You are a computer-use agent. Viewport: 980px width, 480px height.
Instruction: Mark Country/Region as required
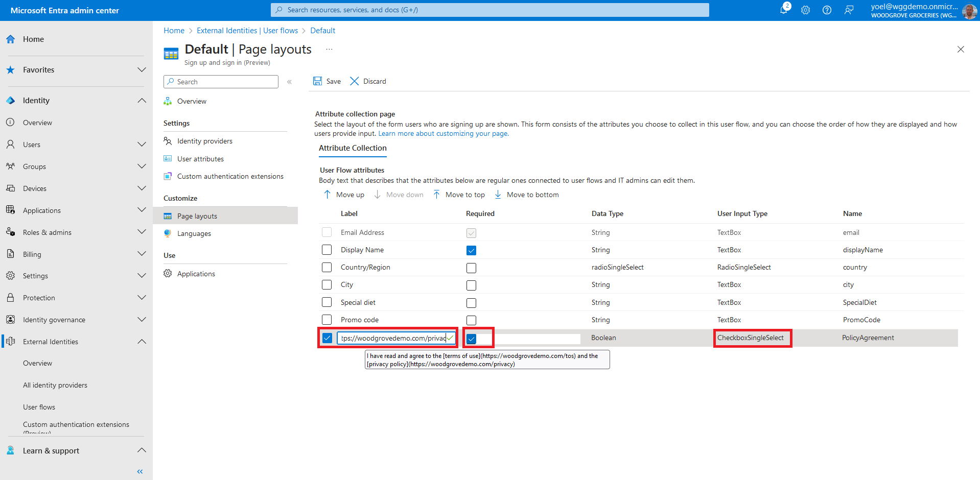(471, 268)
